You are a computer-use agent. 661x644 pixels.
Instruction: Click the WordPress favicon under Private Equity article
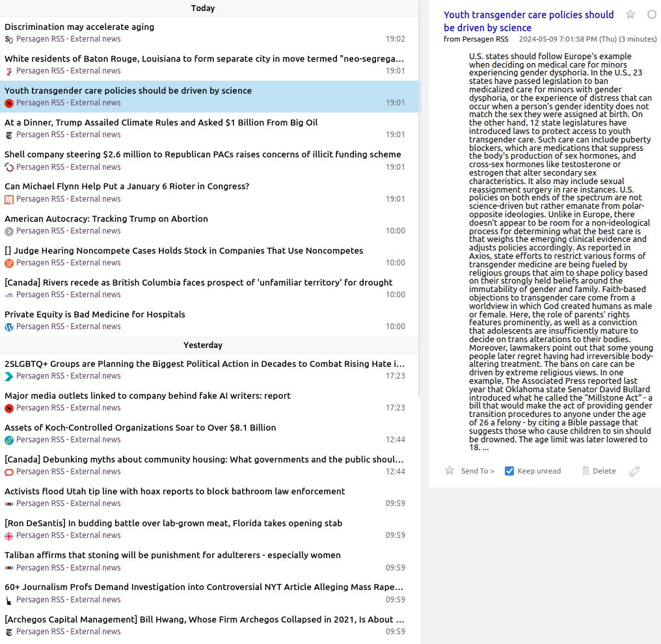tap(9, 327)
